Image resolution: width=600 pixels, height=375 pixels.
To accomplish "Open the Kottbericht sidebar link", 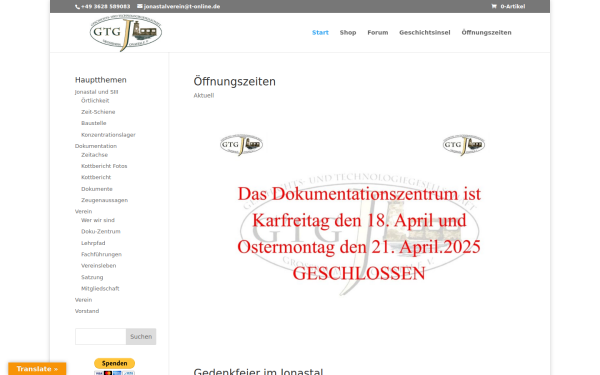I will coord(96,177).
